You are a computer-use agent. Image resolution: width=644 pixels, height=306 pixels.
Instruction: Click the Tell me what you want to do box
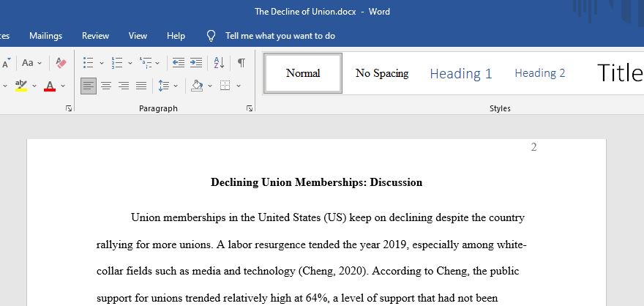coord(280,36)
